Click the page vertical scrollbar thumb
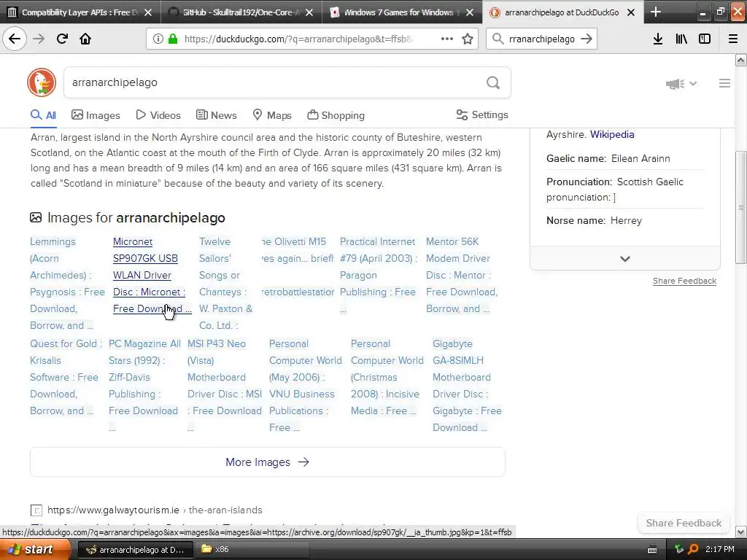Screen dimensions: 747x560 [740, 207]
